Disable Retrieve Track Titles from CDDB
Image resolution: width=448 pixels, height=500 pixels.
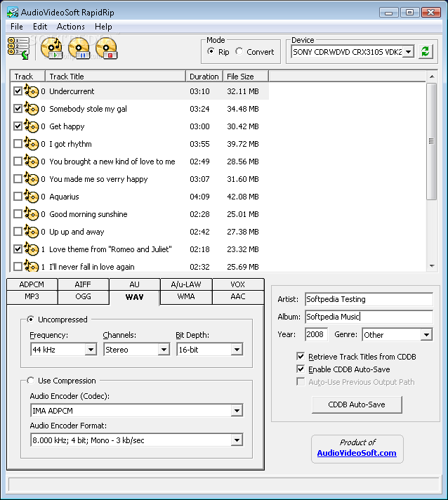click(x=301, y=356)
